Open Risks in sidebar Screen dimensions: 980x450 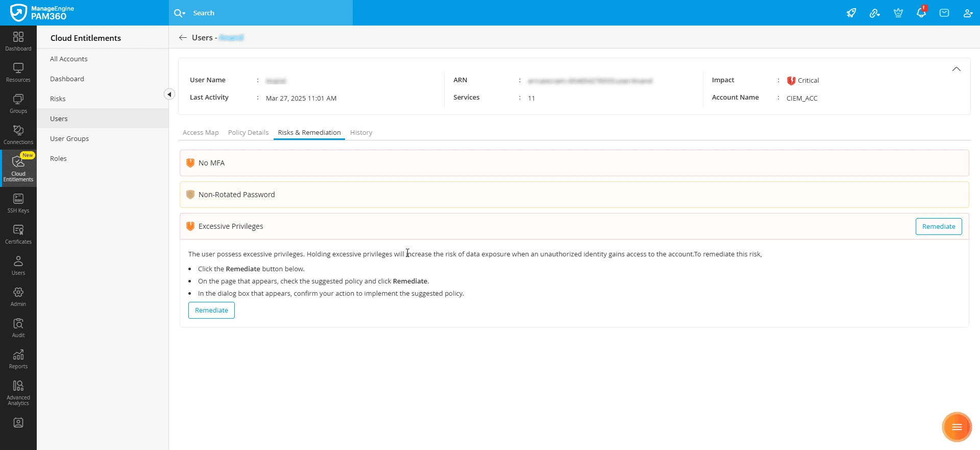(x=103, y=99)
